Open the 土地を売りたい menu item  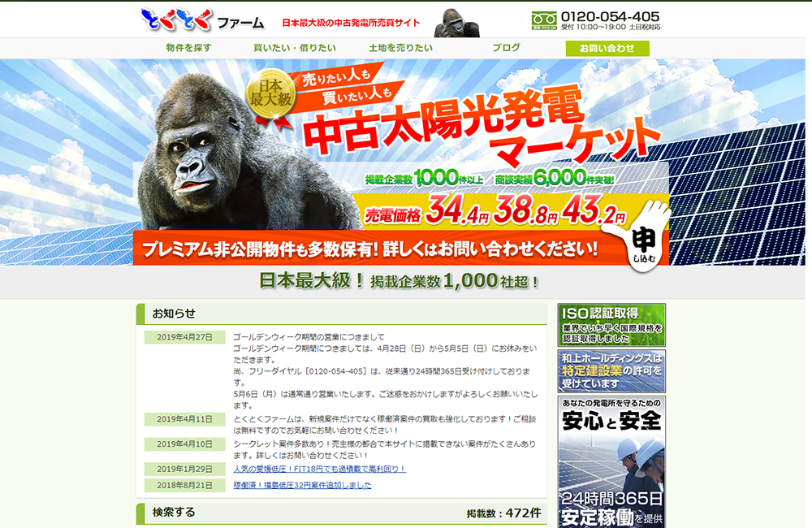[x=401, y=48]
